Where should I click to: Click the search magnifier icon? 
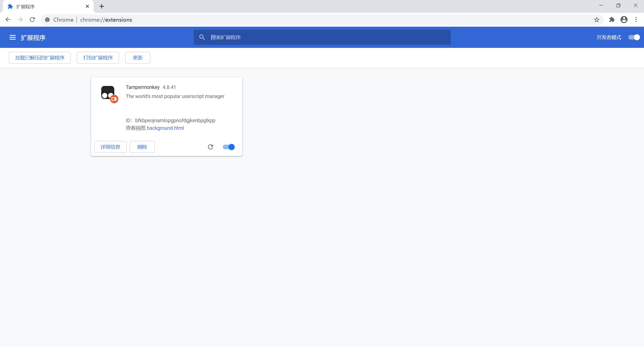(202, 37)
